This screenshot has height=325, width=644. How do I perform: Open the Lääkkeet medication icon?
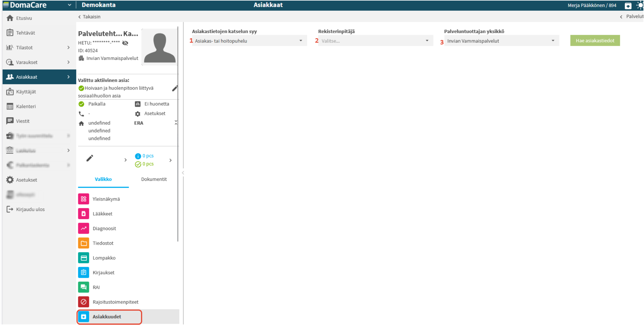coord(84,214)
